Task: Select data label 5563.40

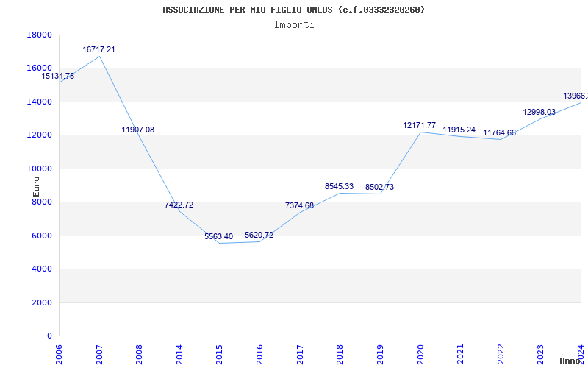Action: pyautogui.click(x=218, y=236)
